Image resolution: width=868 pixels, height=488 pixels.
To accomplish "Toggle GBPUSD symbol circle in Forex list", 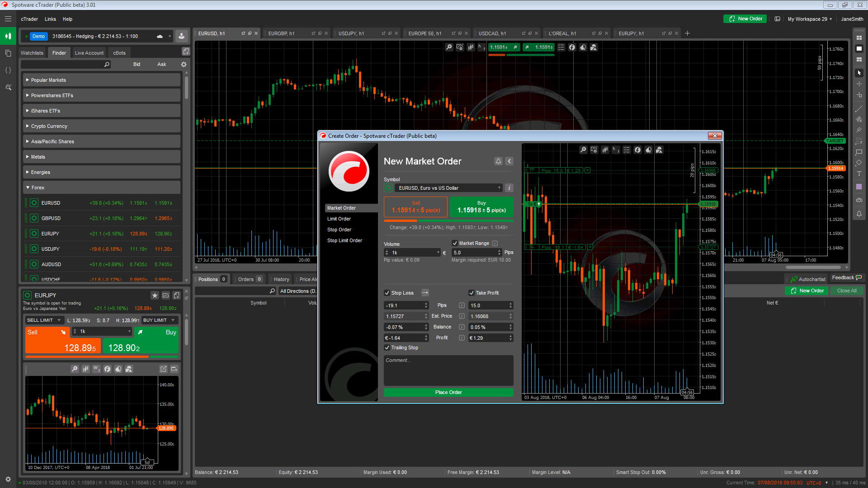I will click(34, 218).
